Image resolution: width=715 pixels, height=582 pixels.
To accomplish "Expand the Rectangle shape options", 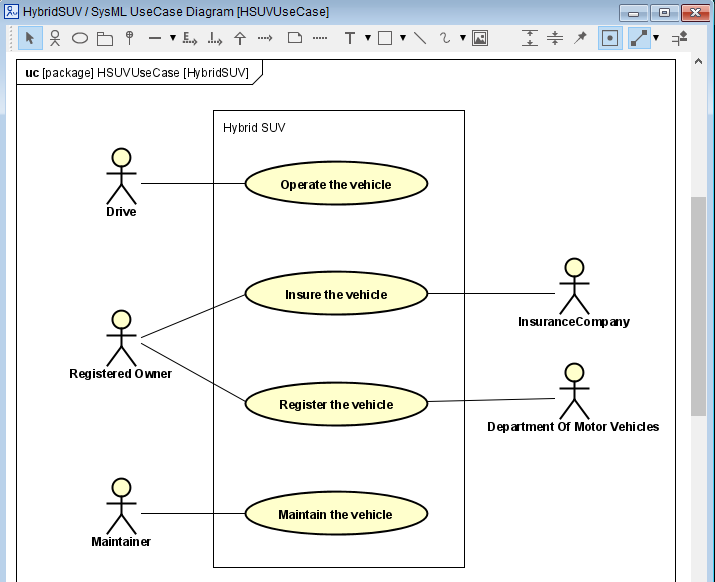I will (x=403, y=38).
